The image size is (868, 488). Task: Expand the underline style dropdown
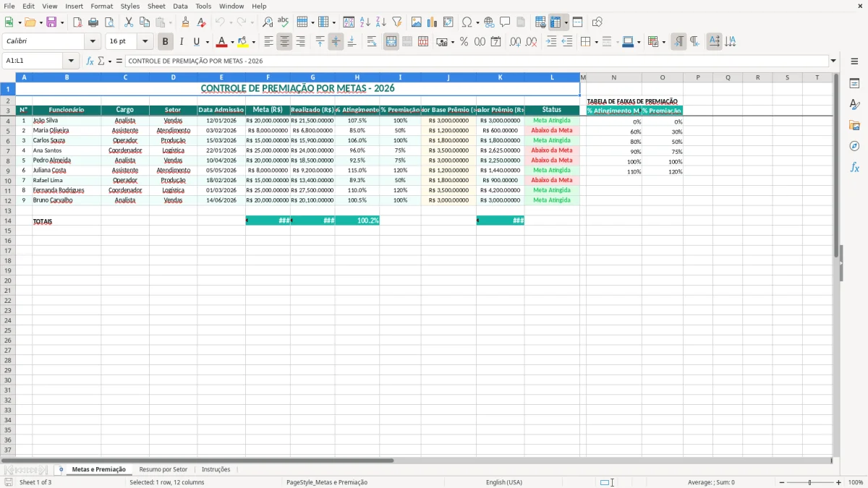coord(207,42)
